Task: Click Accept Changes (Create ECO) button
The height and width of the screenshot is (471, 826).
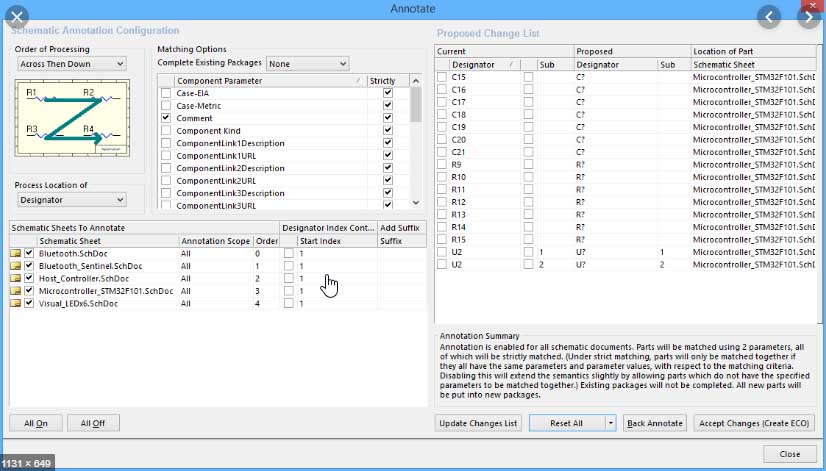Action: click(756, 423)
